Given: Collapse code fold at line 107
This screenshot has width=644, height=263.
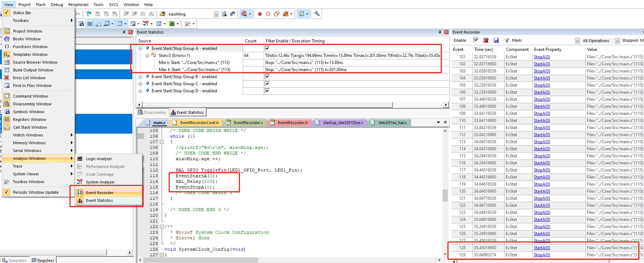Looking at the screenshot, I should tap(162, 142).
